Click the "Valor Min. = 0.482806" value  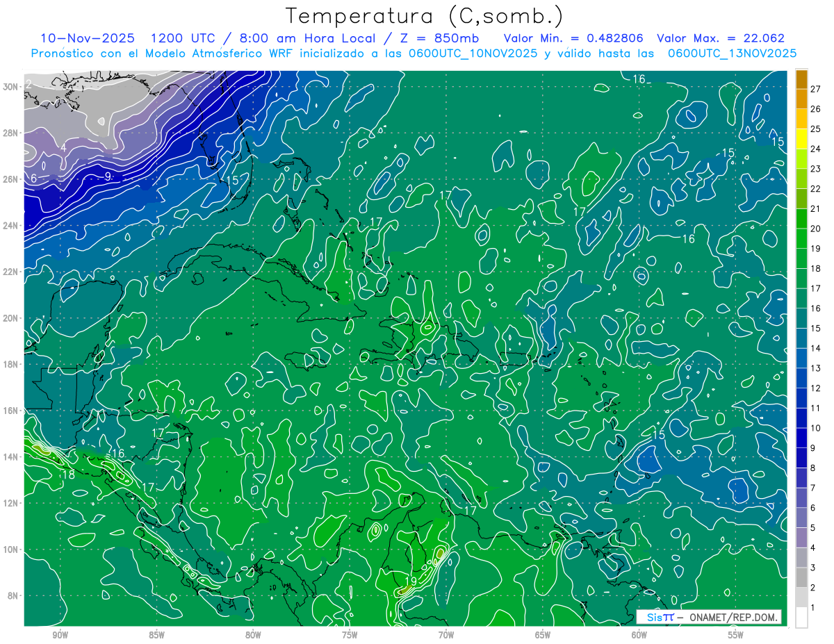click(x=573, y=38)
